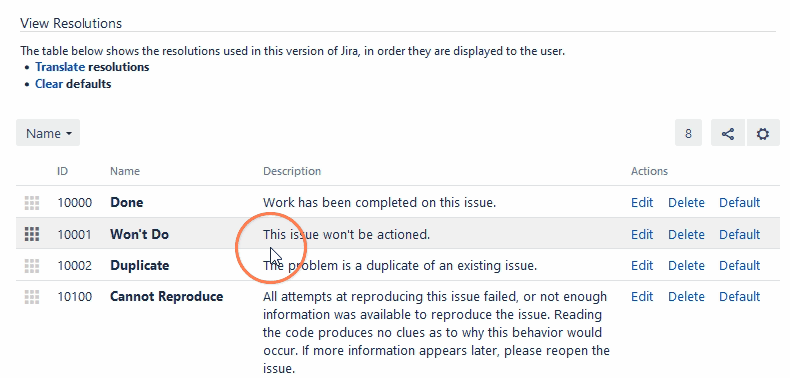
Task: Click the ID column header
Action: coord(62,171)
